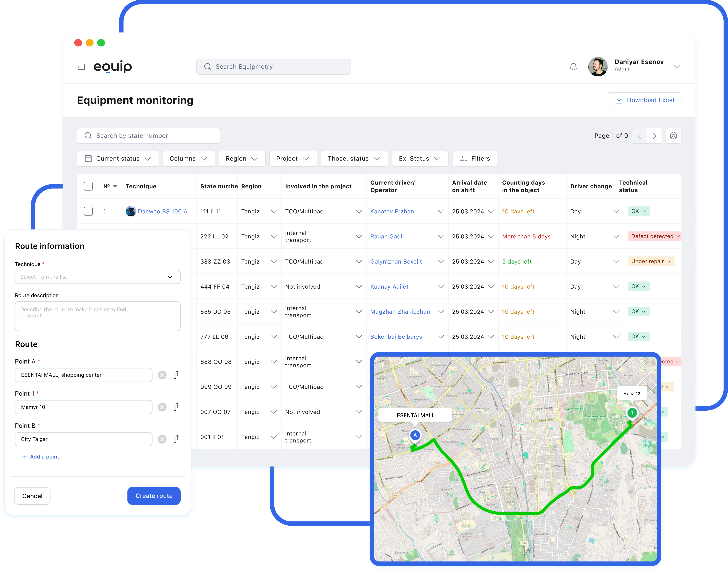Viewport: 728px width, 572px height.
Task: Open OK status dropdown for 777 LL 06
Action: pos(639,337)
